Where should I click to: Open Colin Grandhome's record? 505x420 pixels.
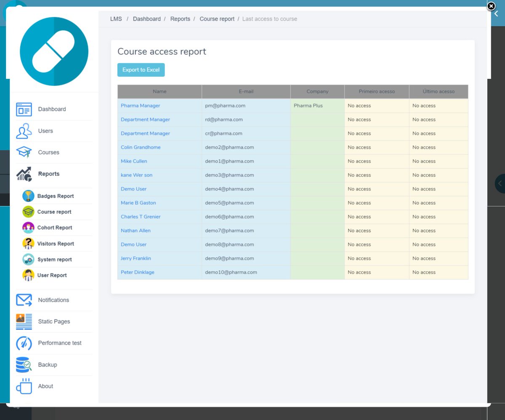[141, 147]
